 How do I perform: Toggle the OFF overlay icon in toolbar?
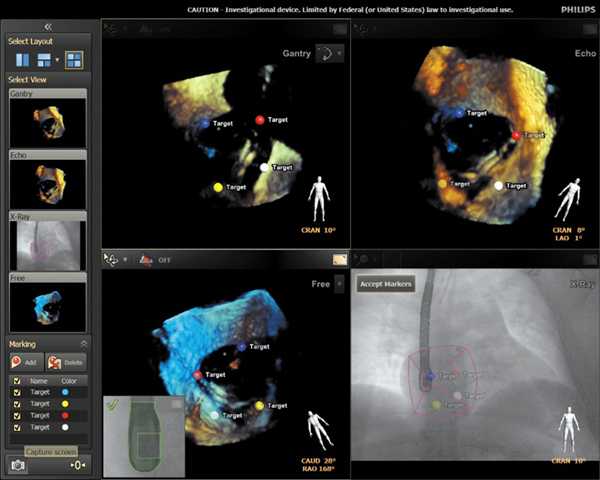pyautogui.click(x=146, y=259)
